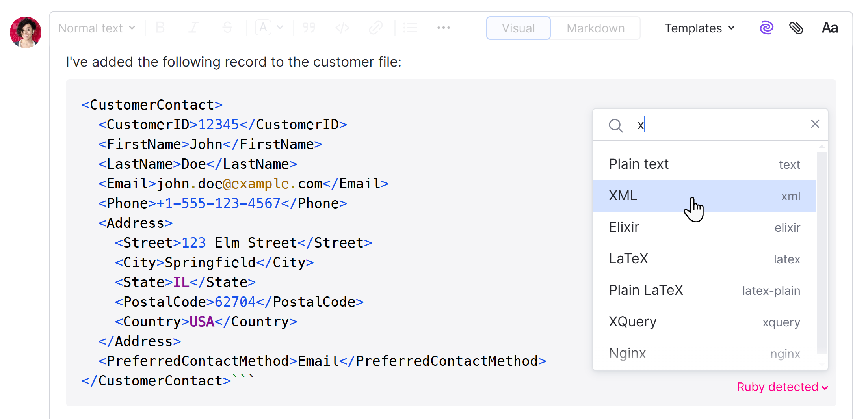Viewport: 868px width, 419px height.
Task: Insert a blockquote
Action: [x=309, y=28]
